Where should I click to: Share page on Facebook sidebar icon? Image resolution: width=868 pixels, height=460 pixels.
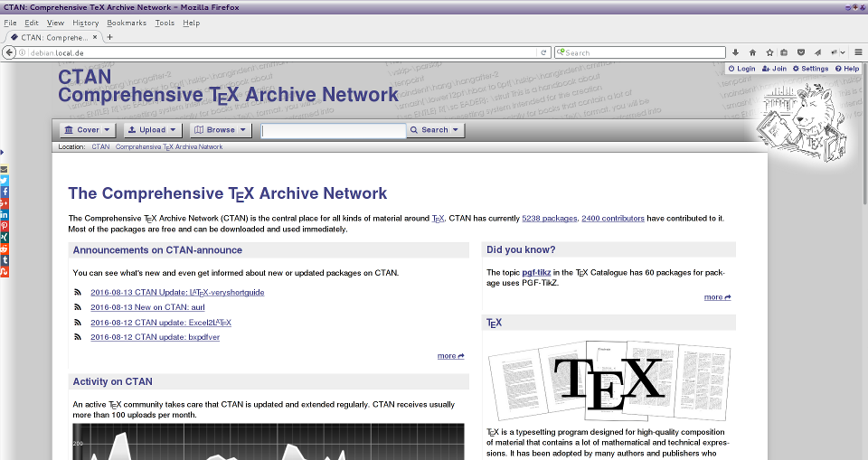(x=4, y=192)
